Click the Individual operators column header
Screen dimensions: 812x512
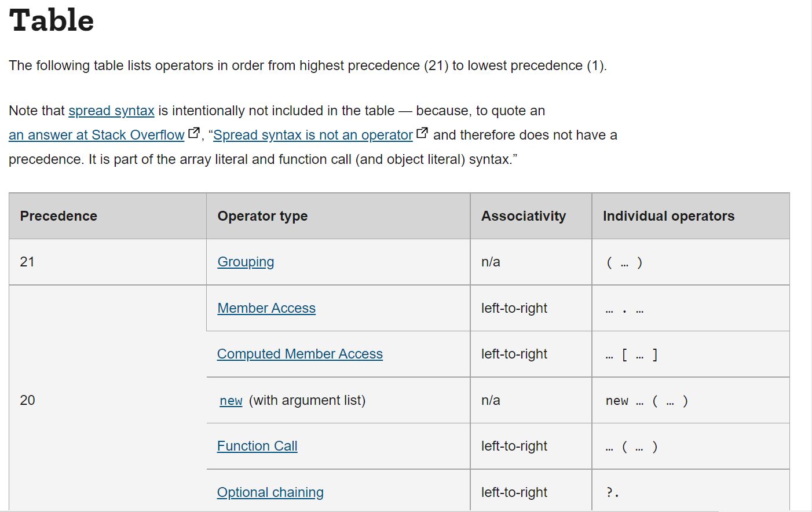[691, 216]
